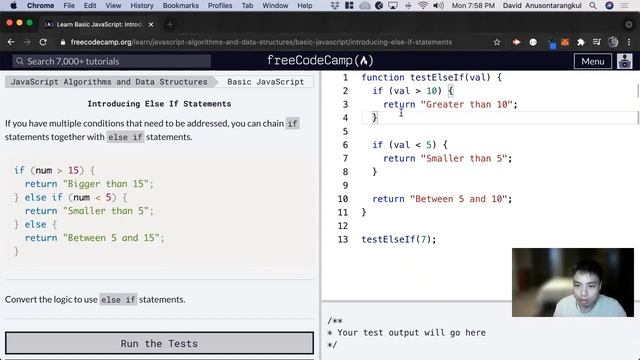This screenshot has height=360, width=640.
Task: Click the code line testElseIf(7);
Action: 399,239
